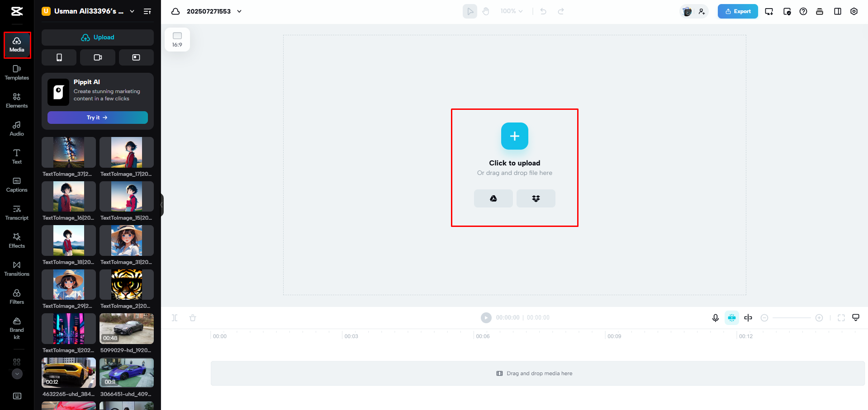
Task: Start camera recording from the media panel
Action: 98,57
